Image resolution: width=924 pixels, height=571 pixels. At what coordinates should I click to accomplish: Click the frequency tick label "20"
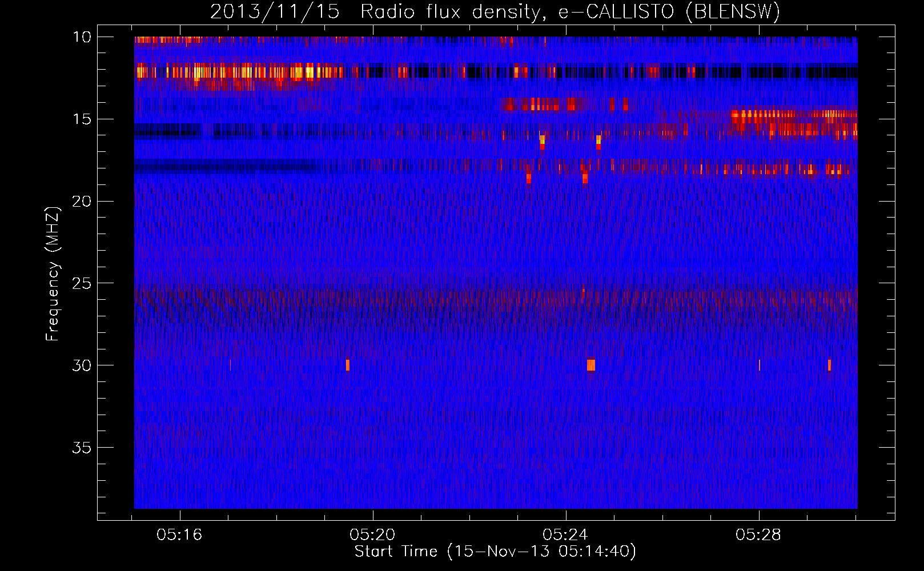pos(82,202)
